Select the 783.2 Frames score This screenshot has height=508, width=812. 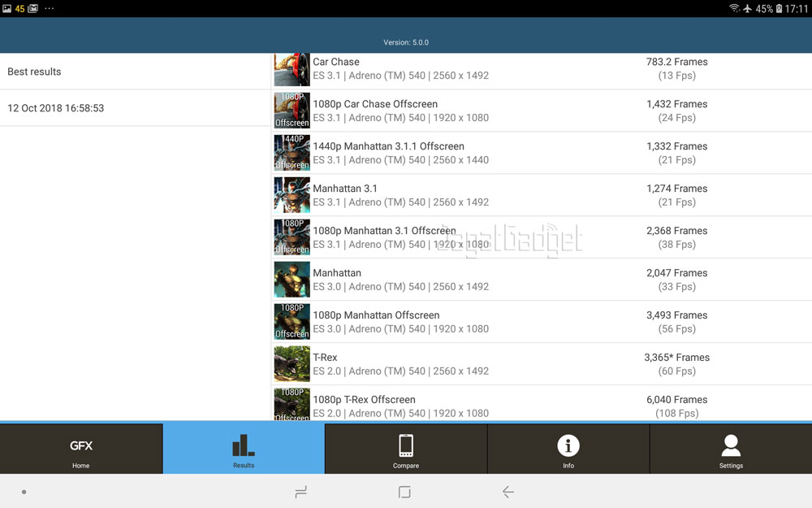coord(677,62)
